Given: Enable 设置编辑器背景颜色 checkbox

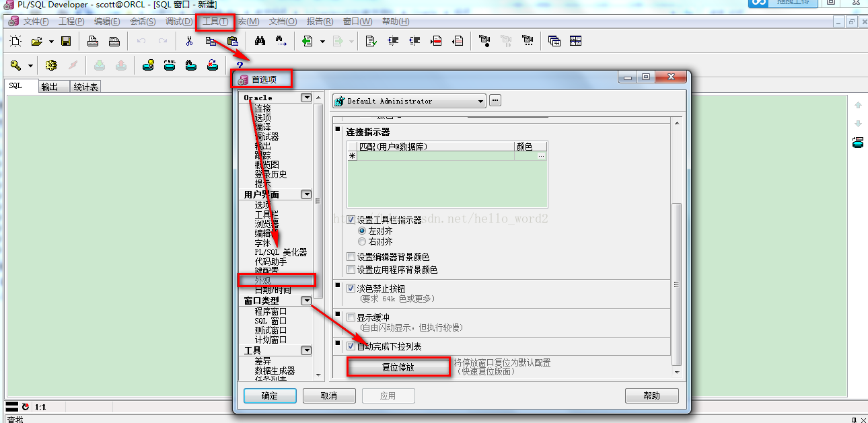Looking at the screenshot, I should [351, 257].
